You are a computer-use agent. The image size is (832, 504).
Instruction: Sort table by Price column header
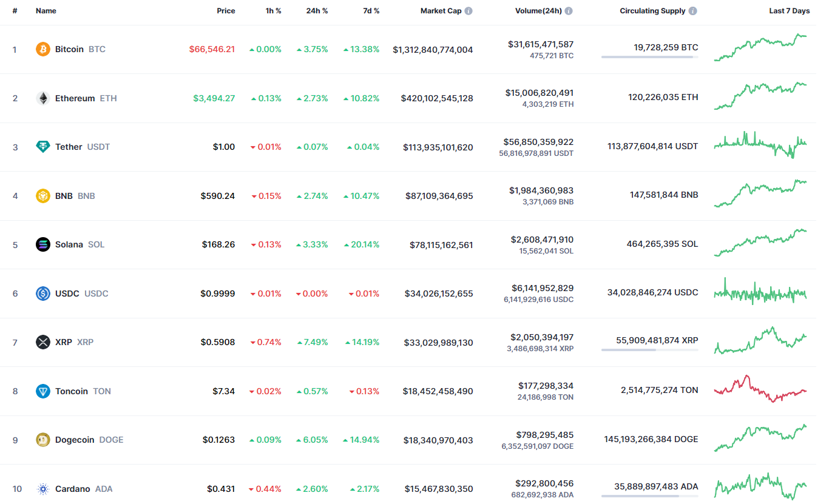tap(226, 11)
